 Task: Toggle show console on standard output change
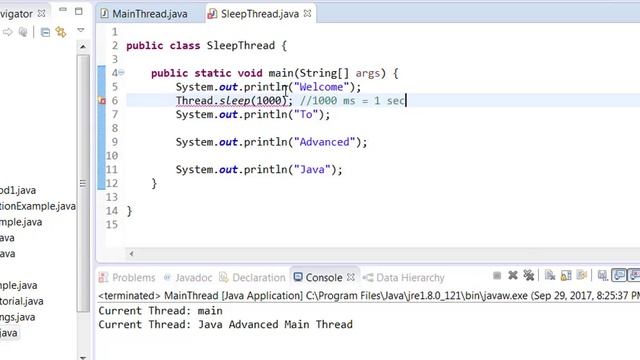[x=619, y=276]
